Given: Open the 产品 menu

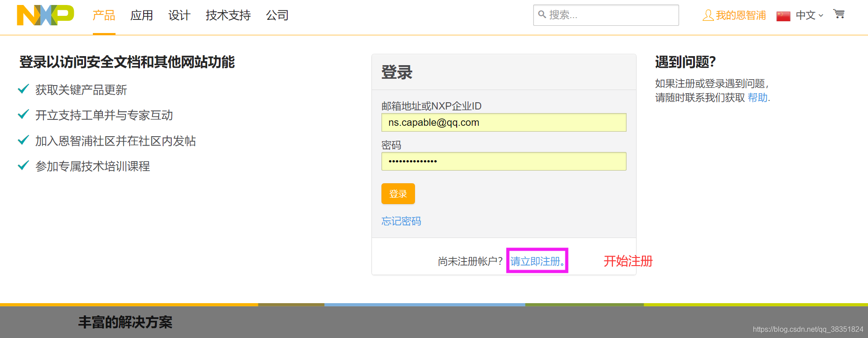Looking at the screenshot, I should coord(104,15).
